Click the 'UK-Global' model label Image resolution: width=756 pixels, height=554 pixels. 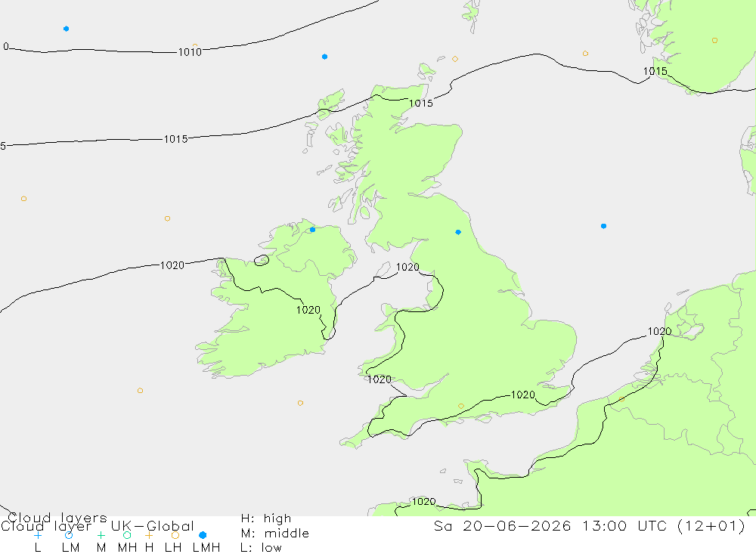pyautogui.click(x=153, y=525)
